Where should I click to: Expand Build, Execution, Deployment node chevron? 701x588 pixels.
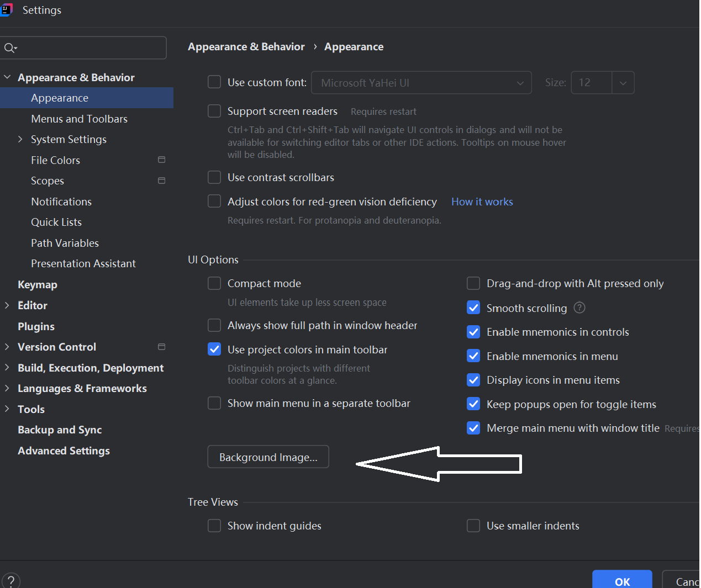tap(7, 368)
